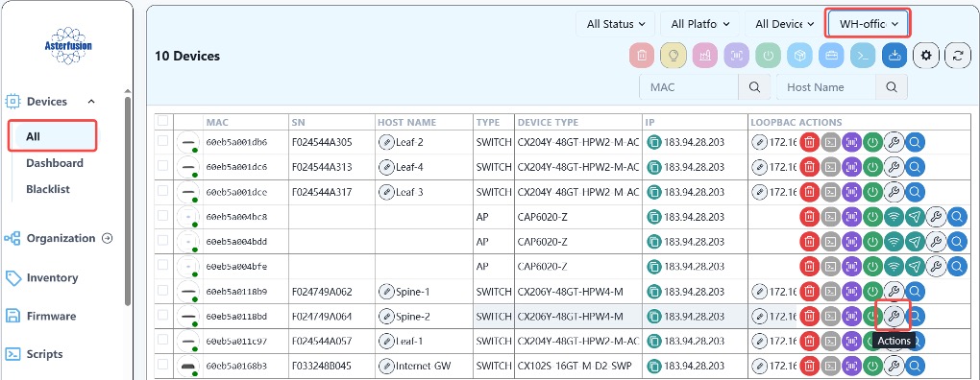This screenshot has width=980, height=380.
Task: Select checkbox for AP 60eb5a004bc8
Action: tap(163, 215)
